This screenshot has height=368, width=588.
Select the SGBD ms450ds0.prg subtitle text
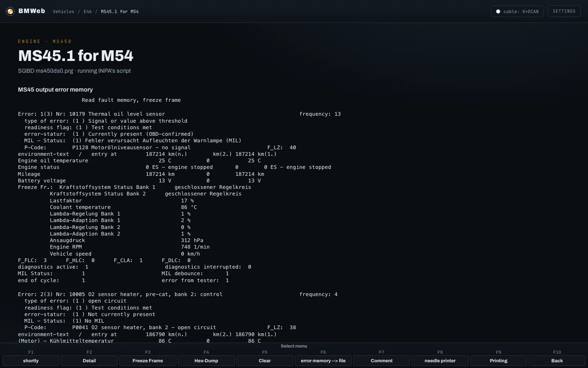click(74, 71)
